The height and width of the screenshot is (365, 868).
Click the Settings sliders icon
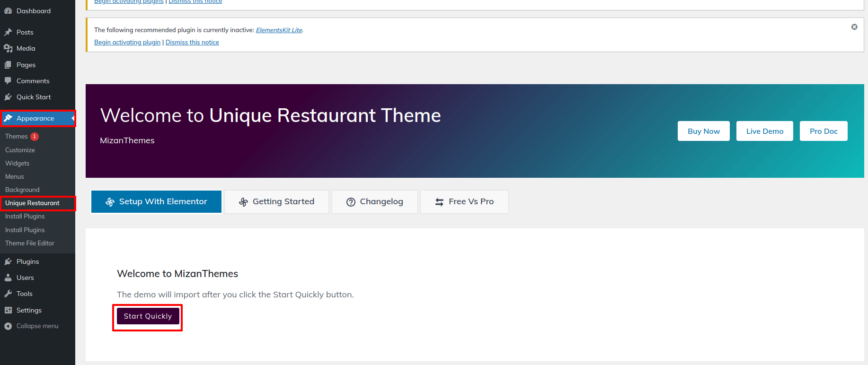tap(8, 310)
